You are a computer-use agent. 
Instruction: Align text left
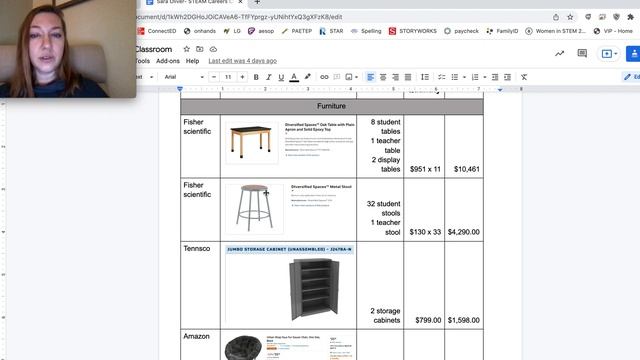click(370, 77)
